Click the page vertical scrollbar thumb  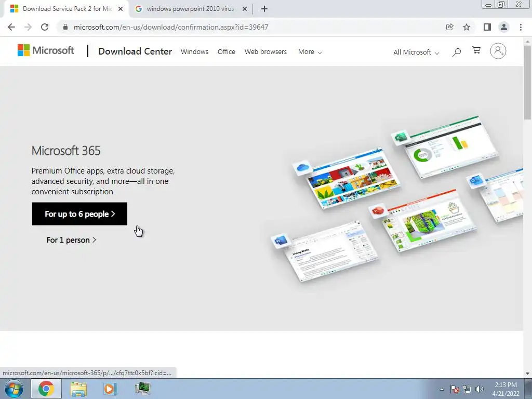(527, 82)
